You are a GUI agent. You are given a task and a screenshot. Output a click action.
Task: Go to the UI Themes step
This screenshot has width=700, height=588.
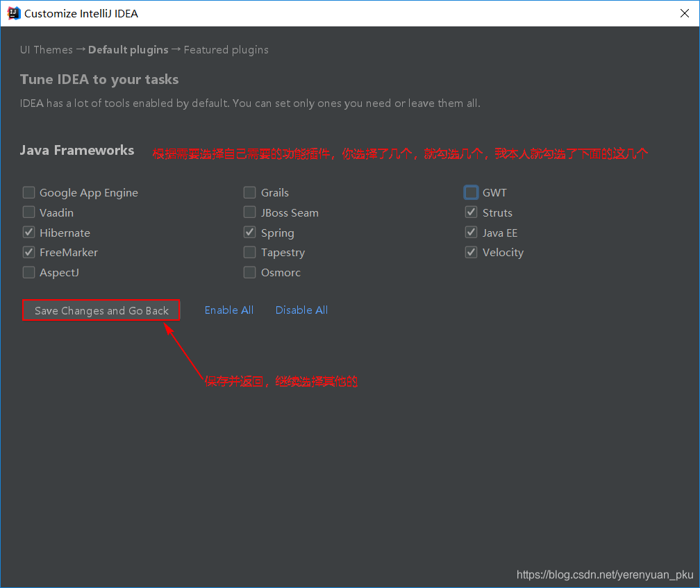47,49
